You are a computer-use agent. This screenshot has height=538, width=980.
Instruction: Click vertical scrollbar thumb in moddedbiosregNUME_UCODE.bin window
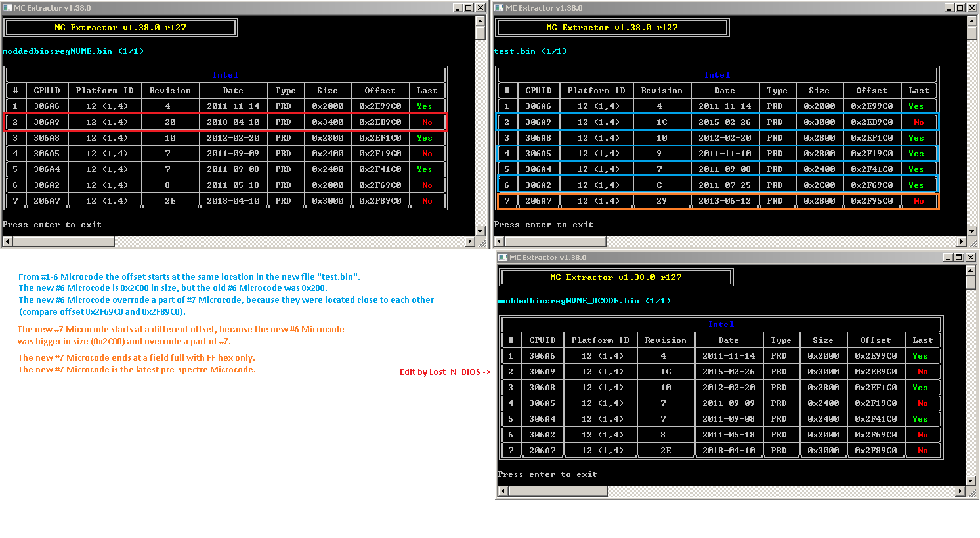[971, 282]
